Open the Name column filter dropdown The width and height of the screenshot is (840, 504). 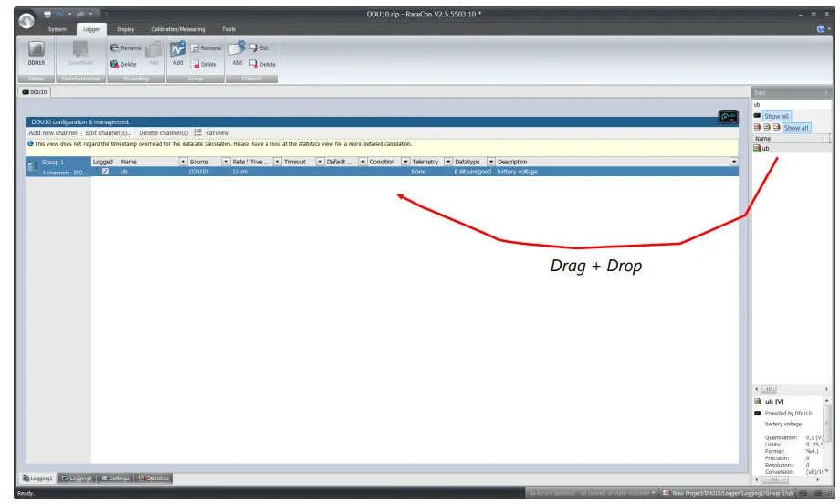tap(183, 162)
